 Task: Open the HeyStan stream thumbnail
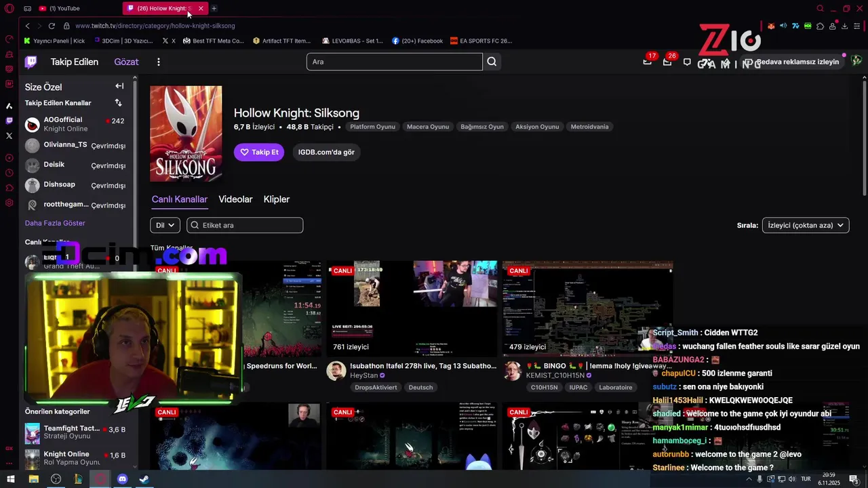(x=412, y=308)
